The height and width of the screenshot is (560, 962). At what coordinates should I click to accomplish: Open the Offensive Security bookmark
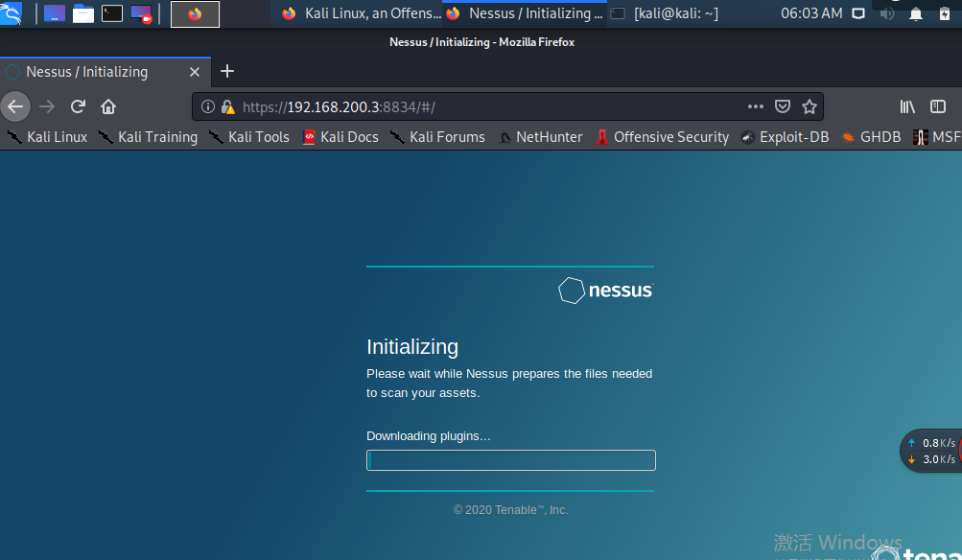(x=662, y=137)
